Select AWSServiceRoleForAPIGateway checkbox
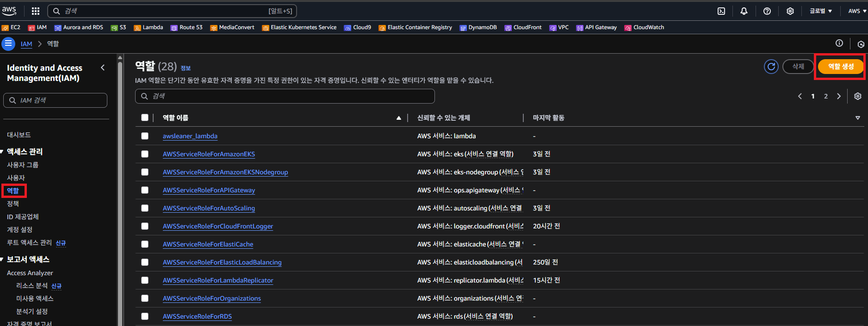 pos(145,190)
